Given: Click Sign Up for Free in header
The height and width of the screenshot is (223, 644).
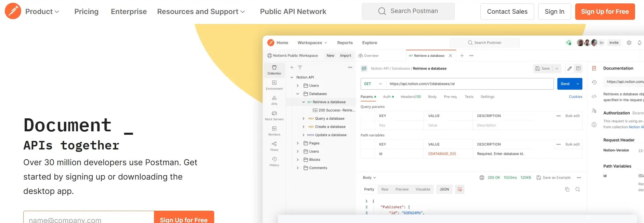Looking at the screenshot, I should (x=605, y=12).
